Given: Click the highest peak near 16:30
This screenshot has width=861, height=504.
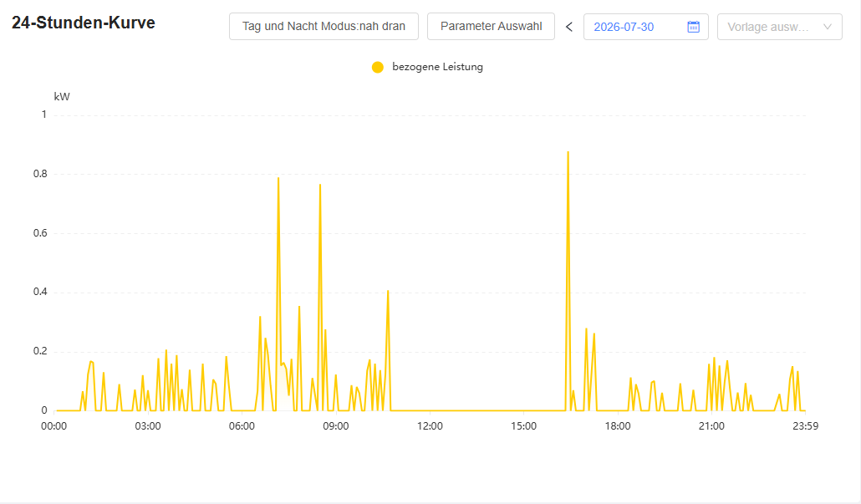Looking at the screenshot, I should click(x=568, y=153).
